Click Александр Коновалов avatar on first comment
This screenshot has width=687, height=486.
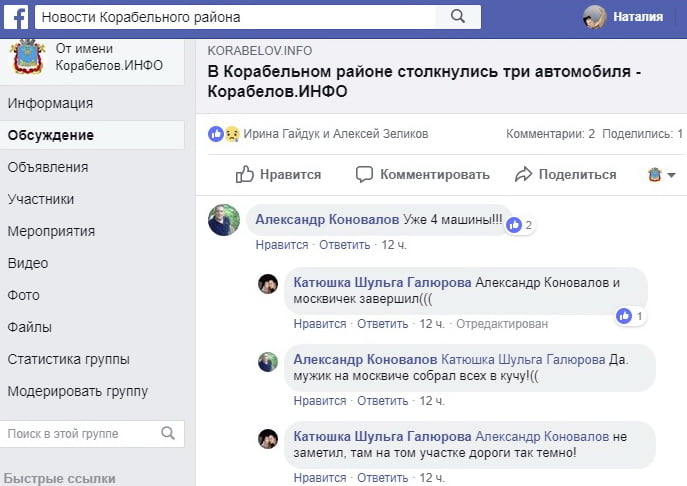224,220
